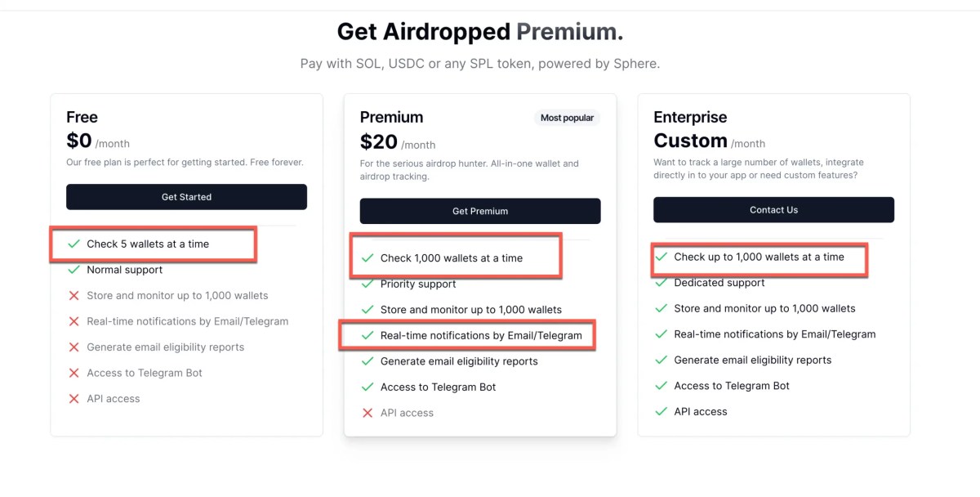The image size is (980, 497).
Task: Click Premium 'Generate email eligibility reports' text
Action: (459, 361)
